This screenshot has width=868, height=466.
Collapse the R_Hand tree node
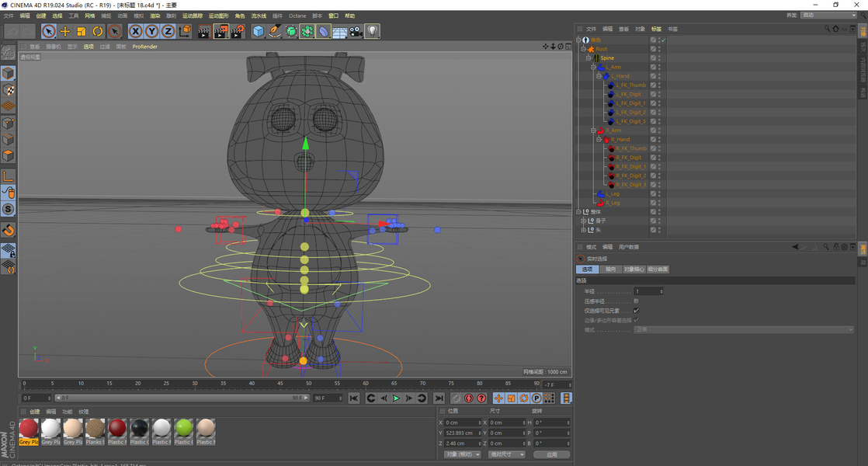click(599, 140)
